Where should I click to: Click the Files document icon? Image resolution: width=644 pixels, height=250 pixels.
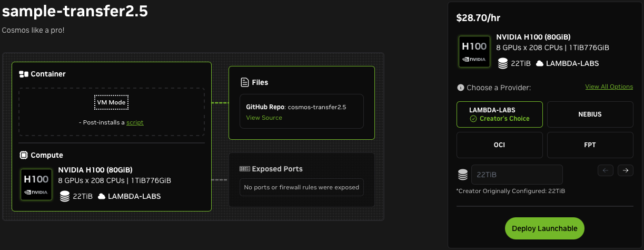(x=244, y=82)
